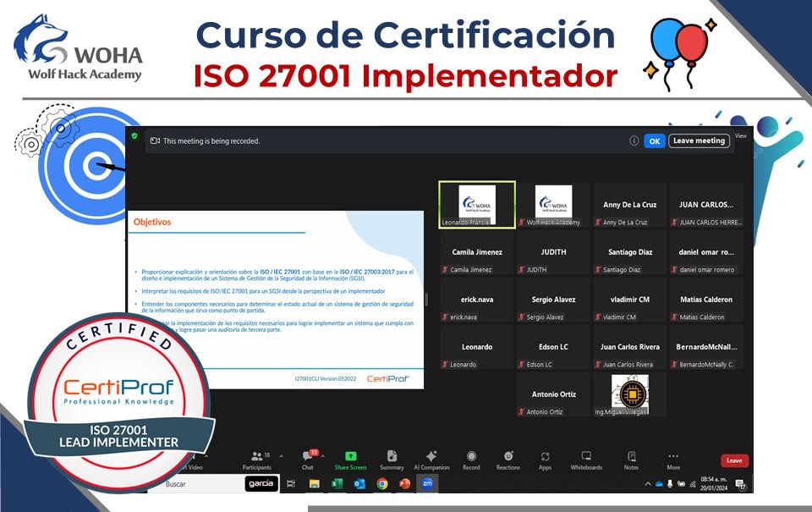Screen dimensions: 812x512
Task: Select the vladimir CM tile
Action: [x=629, y=300]
